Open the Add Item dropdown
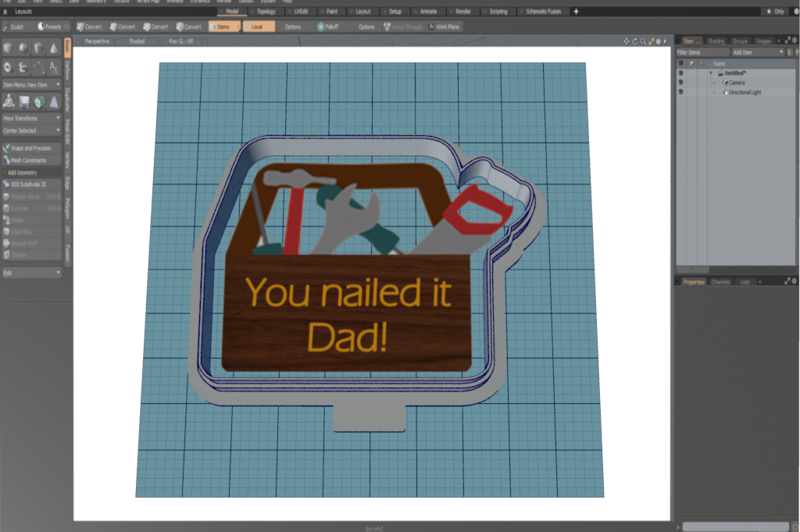The width and height of the screenshot is (800, 532). coord(757,52)
